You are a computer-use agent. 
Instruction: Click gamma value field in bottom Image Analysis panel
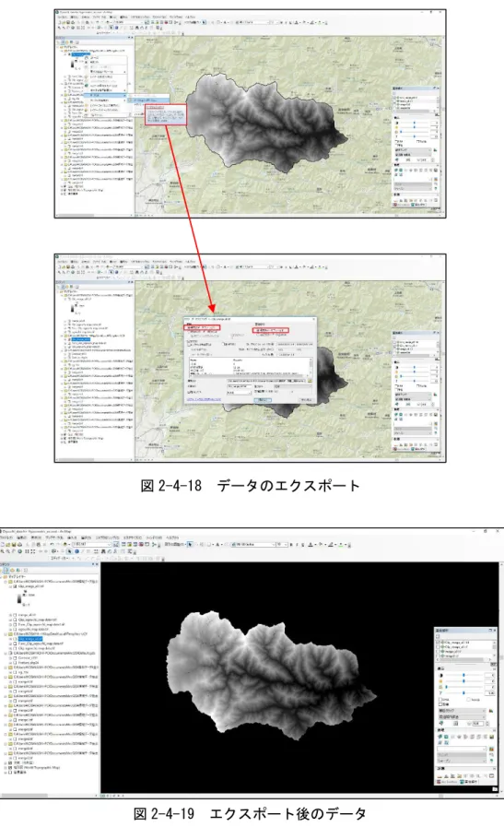pos(490,693)
